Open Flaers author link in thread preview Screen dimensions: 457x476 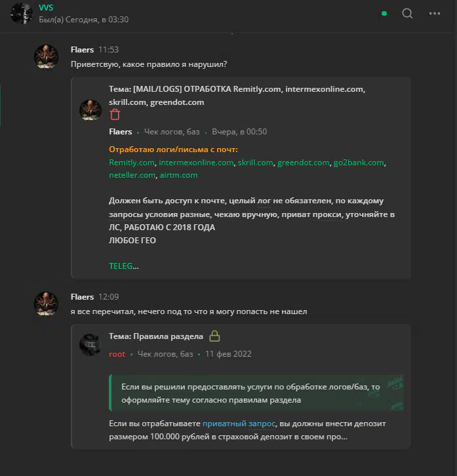[120, 131]
